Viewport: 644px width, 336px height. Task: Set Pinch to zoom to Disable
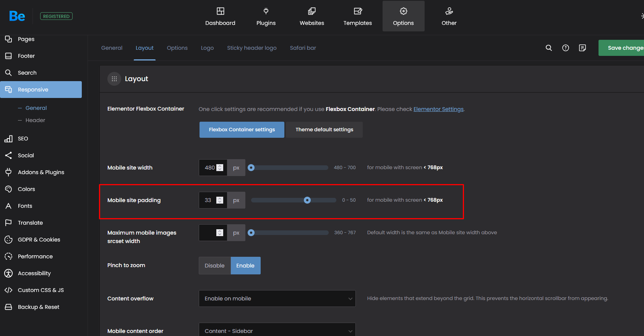pos(215,266)
